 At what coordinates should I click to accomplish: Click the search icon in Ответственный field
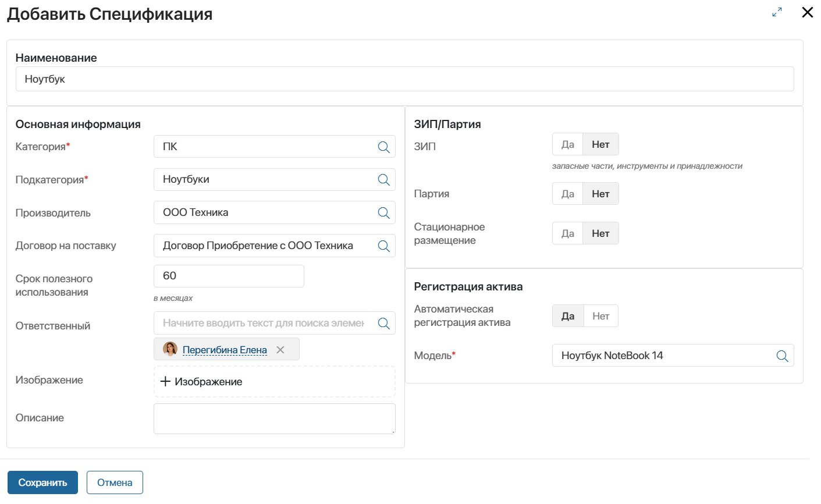[x=383, y=323]
